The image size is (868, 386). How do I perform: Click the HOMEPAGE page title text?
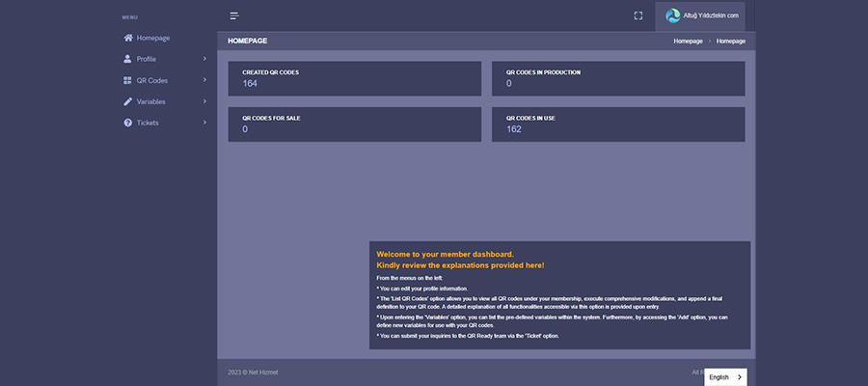click(248, 41)
